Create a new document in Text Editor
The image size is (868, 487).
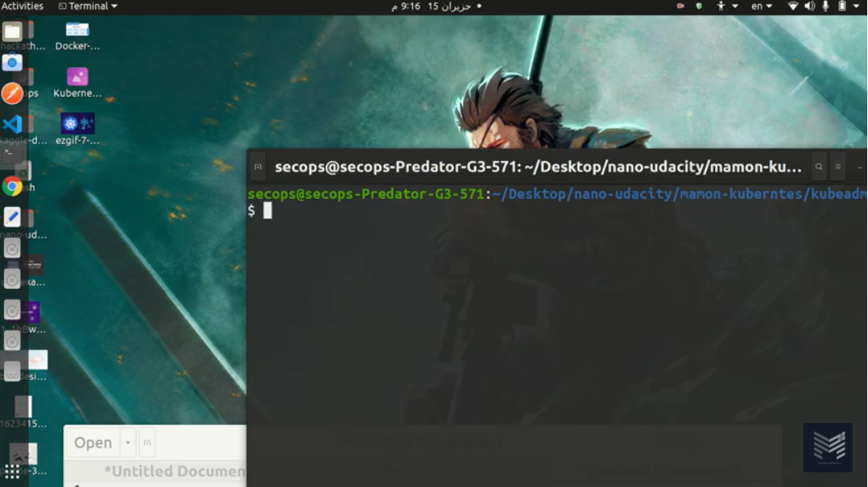(147, 443)
